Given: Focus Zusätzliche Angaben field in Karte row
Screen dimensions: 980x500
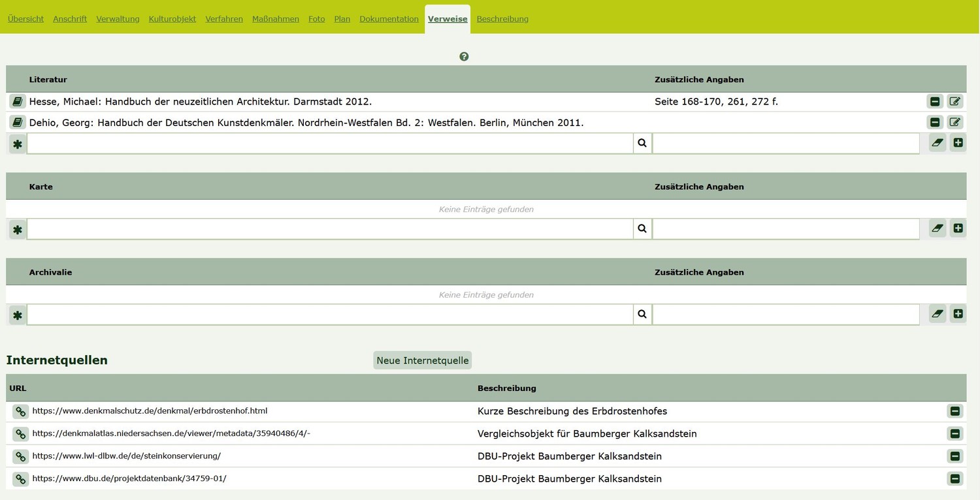Looking at the screenshot, I should pyautogui.click(x=786, y=229).
